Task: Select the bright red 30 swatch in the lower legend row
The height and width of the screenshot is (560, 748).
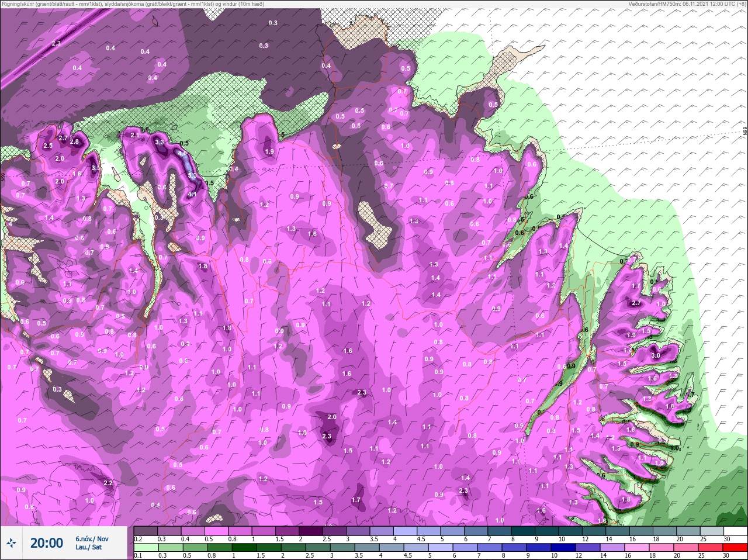Action: click(735, 547)
